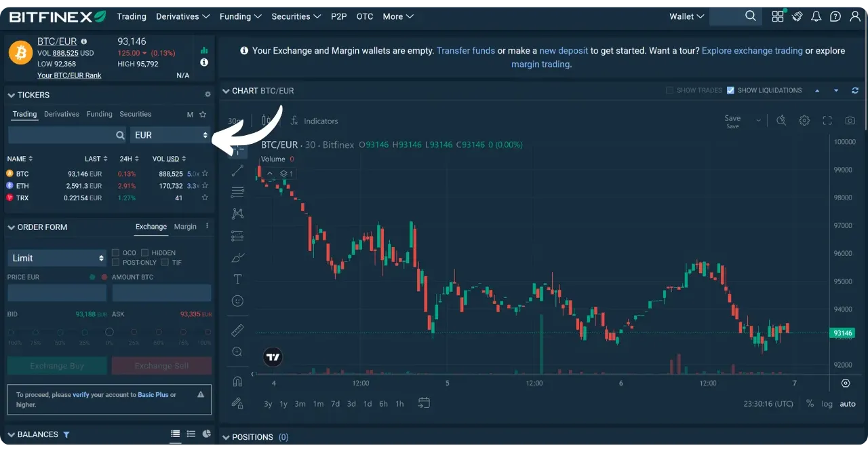This screenshot has width=868, height=452.
Task: Open the EUR quote currency dropdown
Action: 170,135
